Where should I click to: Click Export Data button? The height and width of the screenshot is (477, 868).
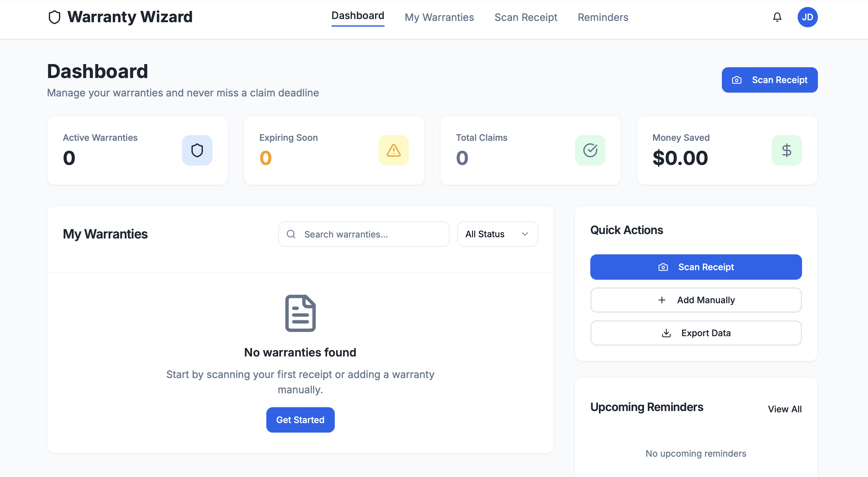[696, 333]
